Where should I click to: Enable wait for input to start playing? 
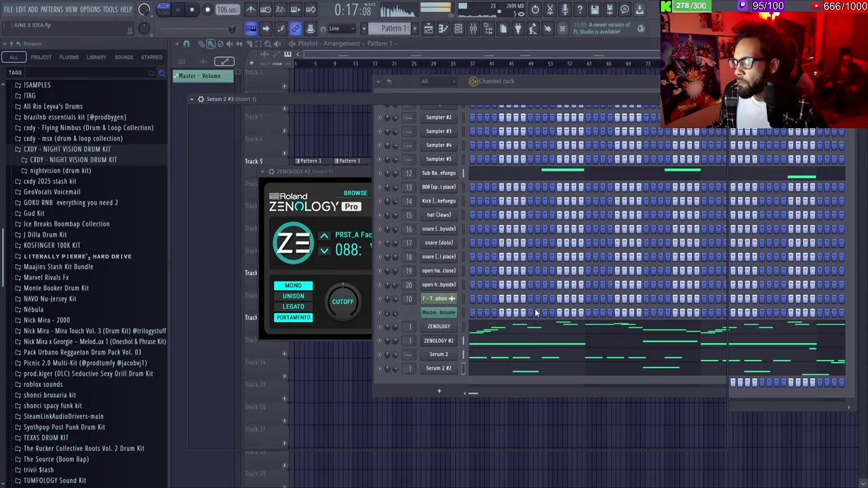[x=266, y=9]
